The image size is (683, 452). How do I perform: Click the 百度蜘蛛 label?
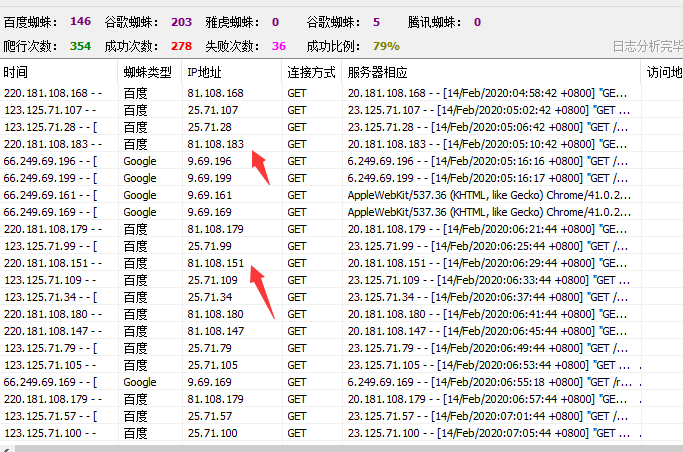[x=30, y=22]
